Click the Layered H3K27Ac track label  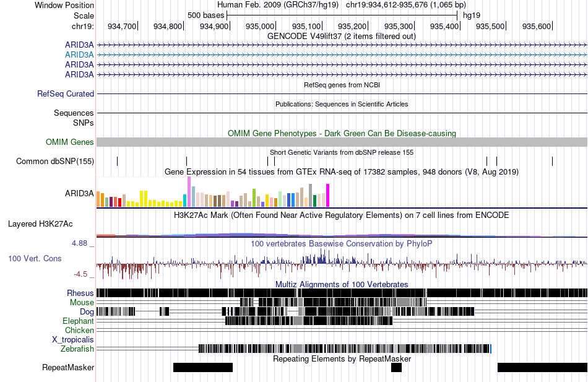click(40, 224)
